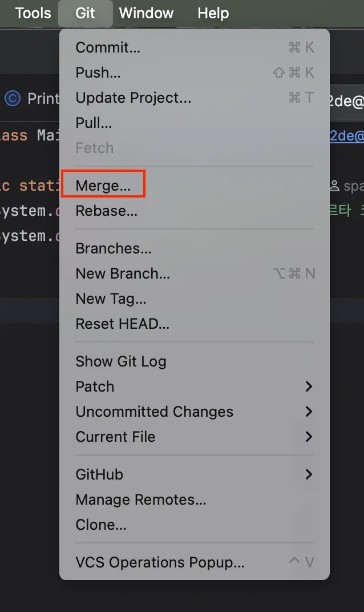Expand the Patch submenu arrow

[x=309, y=386]
